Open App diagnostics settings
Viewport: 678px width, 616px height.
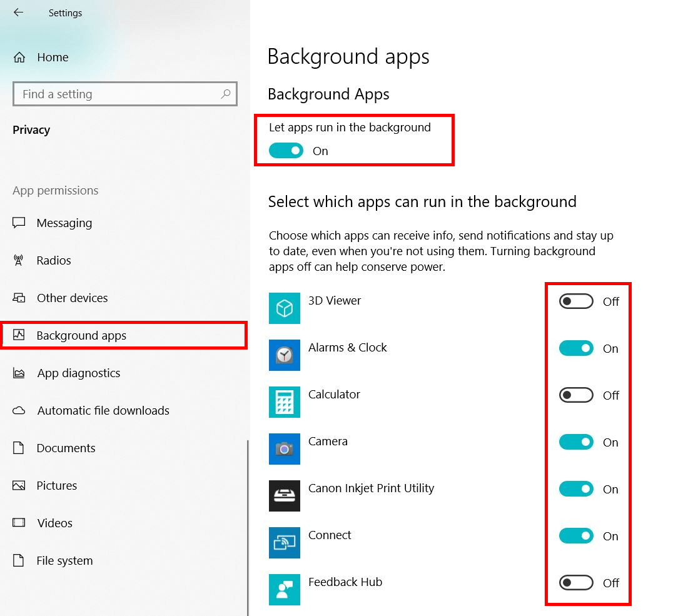click(x=124, y=373)
